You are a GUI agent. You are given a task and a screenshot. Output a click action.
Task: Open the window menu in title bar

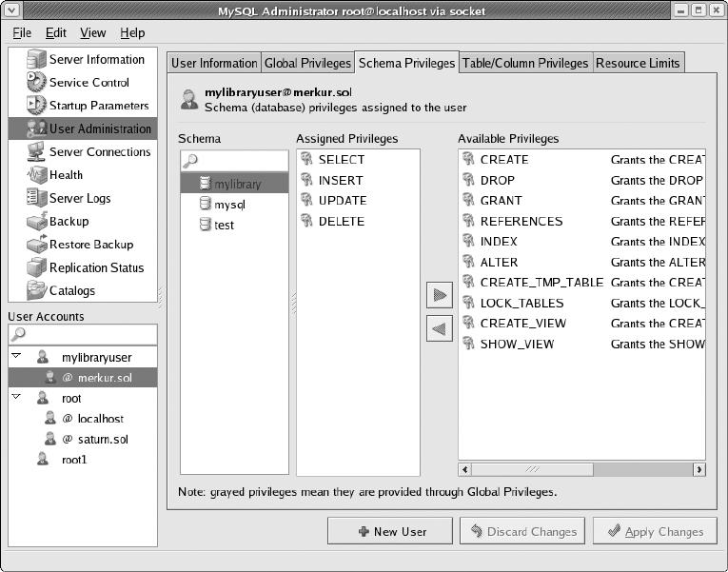tap(11, 10)
